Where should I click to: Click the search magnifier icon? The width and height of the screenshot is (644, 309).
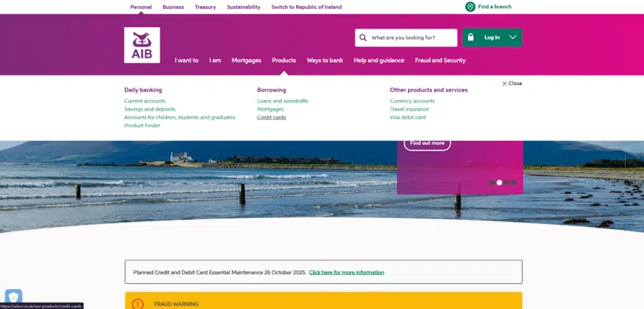(x=363, y=38)
